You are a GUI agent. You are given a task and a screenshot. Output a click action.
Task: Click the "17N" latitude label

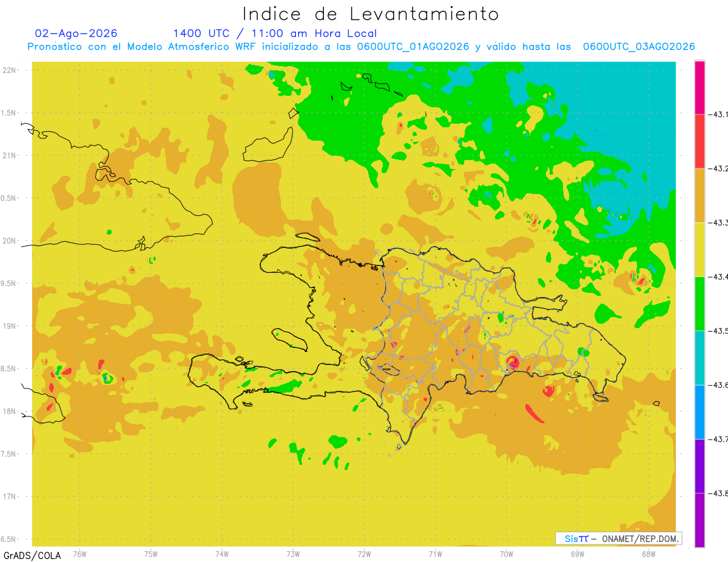[x=10, y=497]
